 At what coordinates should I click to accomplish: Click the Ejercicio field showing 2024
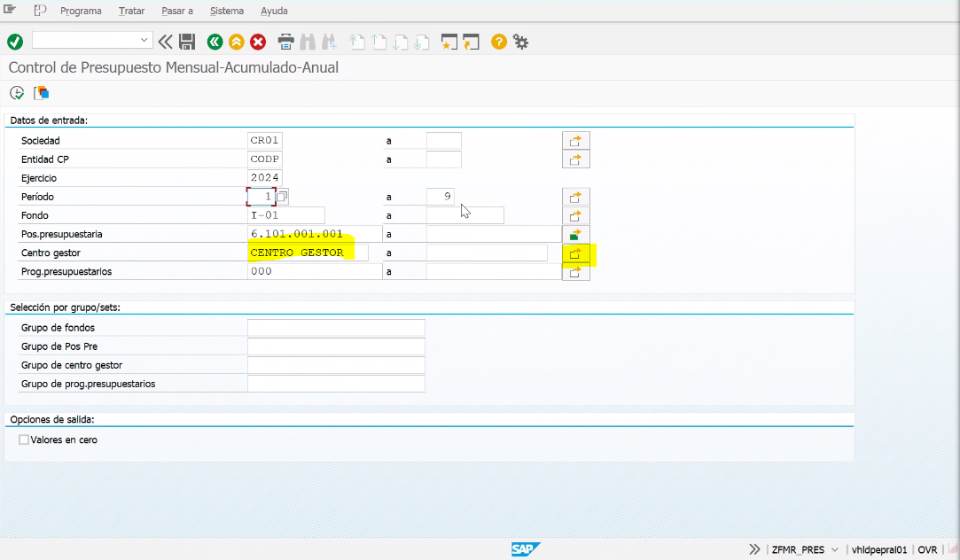(x=265, y=178)
